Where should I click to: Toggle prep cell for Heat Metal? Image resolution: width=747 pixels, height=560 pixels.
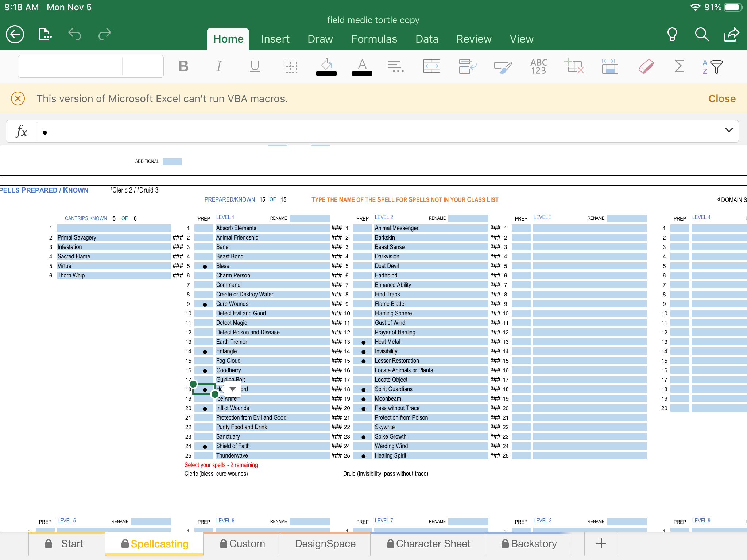point(363,342)
